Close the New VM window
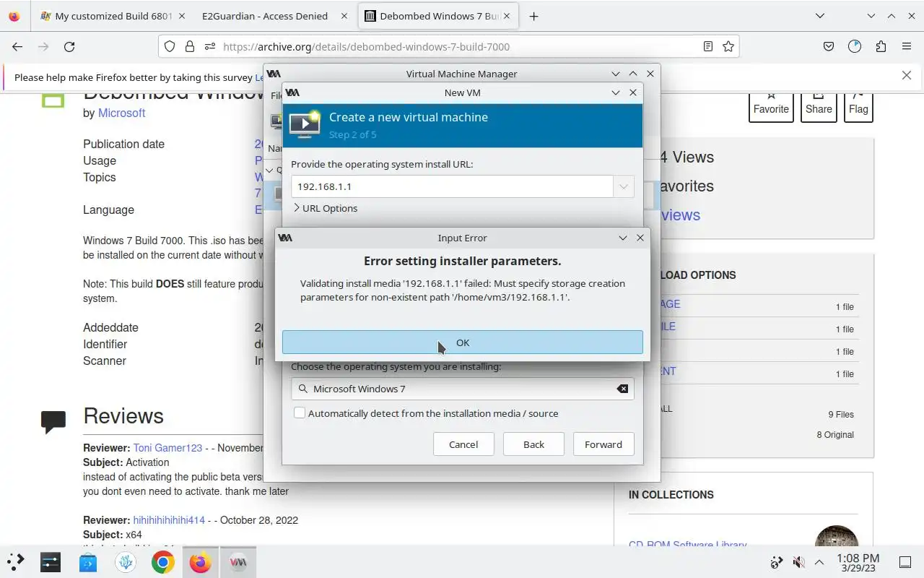Screen dimensions: 924x578 [x=633, y=92]
